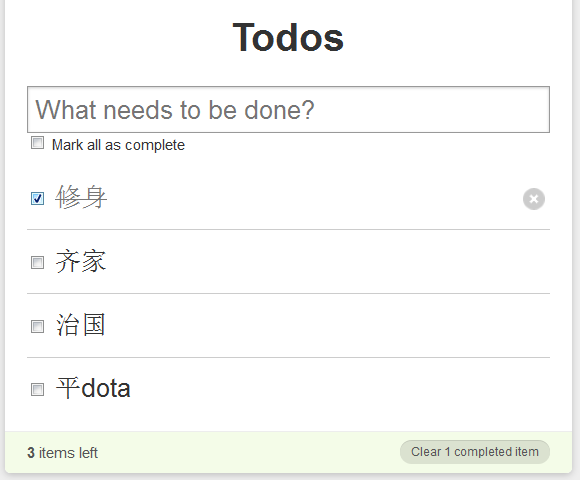The height and width of the screenshot is (480, 580).
Task: Click the bold 3 remaining count
Action: [31, 453]
